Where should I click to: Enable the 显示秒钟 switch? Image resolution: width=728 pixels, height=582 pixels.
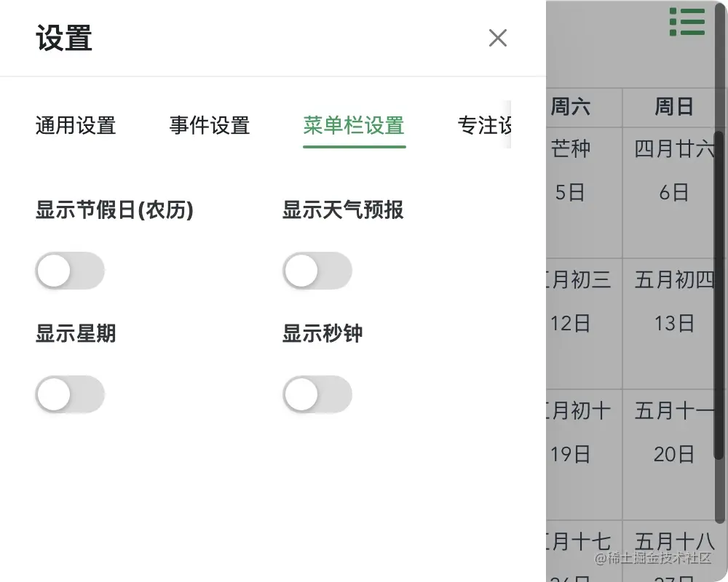317,394
